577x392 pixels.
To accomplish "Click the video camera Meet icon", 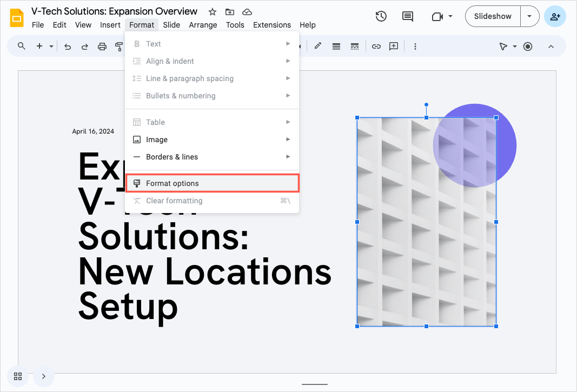I will 437,17.
